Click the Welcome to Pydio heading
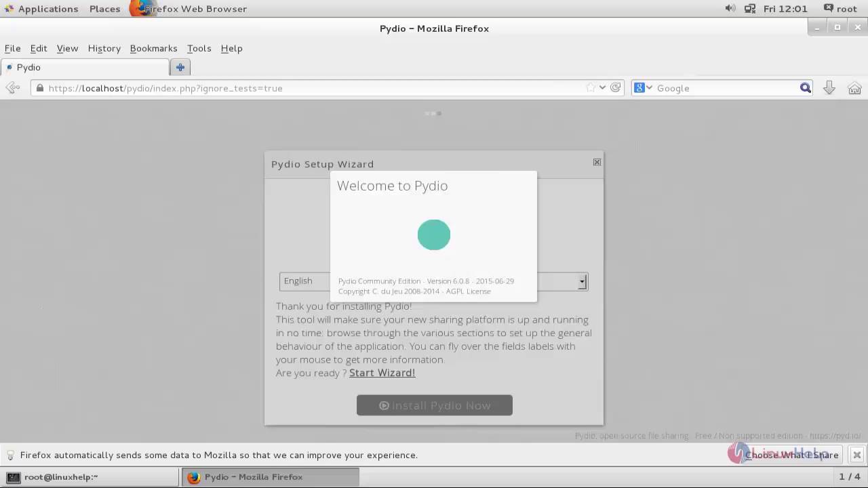The width and height of the screenshot is (868, 488). pos(392,186)
